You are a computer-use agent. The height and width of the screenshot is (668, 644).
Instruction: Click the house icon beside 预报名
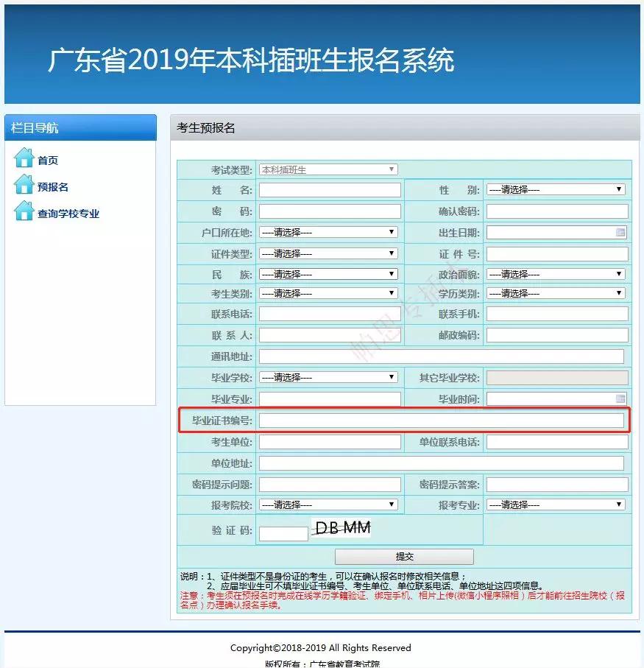[x=24, y=184]
